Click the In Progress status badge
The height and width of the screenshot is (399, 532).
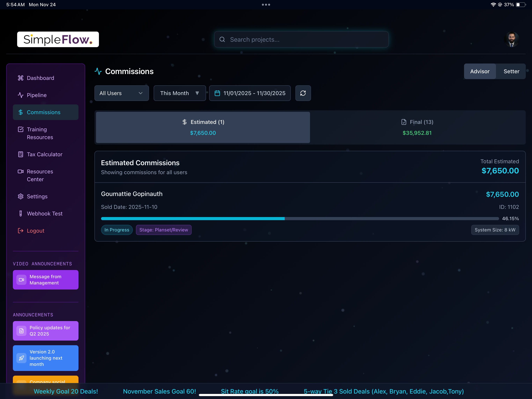[x=117, y=230]
